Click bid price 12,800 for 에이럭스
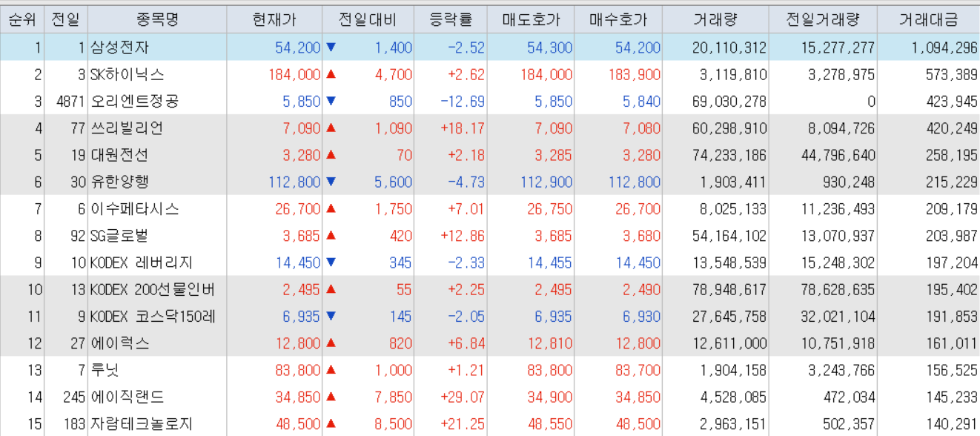 638,343
